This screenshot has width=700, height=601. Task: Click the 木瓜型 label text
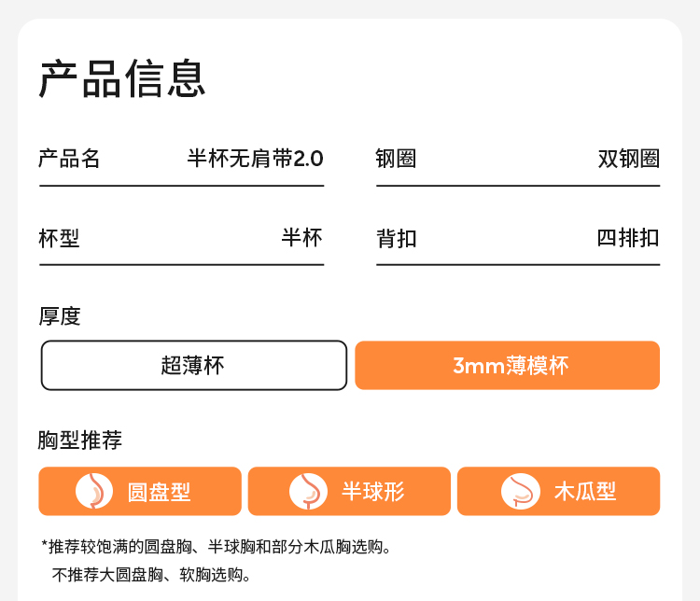pyautogui.click(x=585, y=492)
